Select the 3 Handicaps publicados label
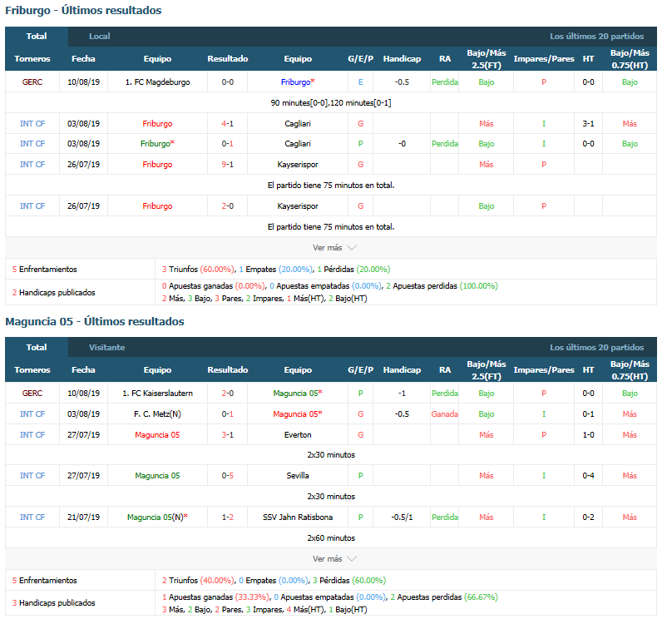This screenshot has width=672, height=619. 53,602
